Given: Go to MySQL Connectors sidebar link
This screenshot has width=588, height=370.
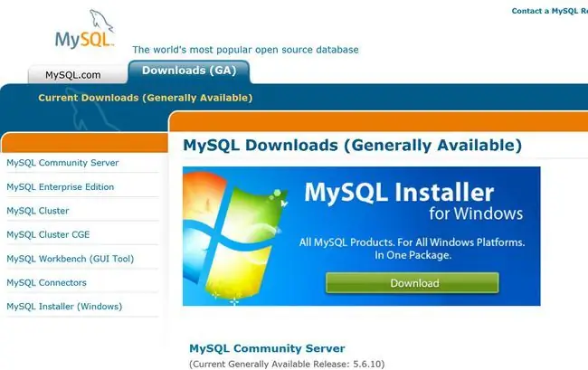Looking at the screenshot, I should click(46, 282).
